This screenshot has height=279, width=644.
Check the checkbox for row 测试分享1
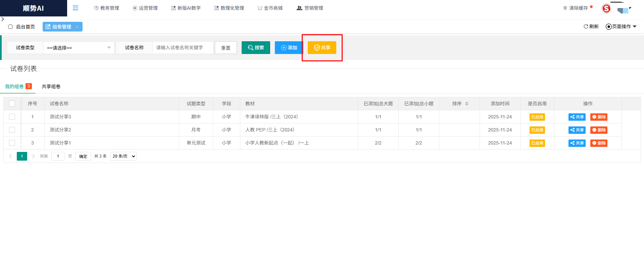[12, 143]
